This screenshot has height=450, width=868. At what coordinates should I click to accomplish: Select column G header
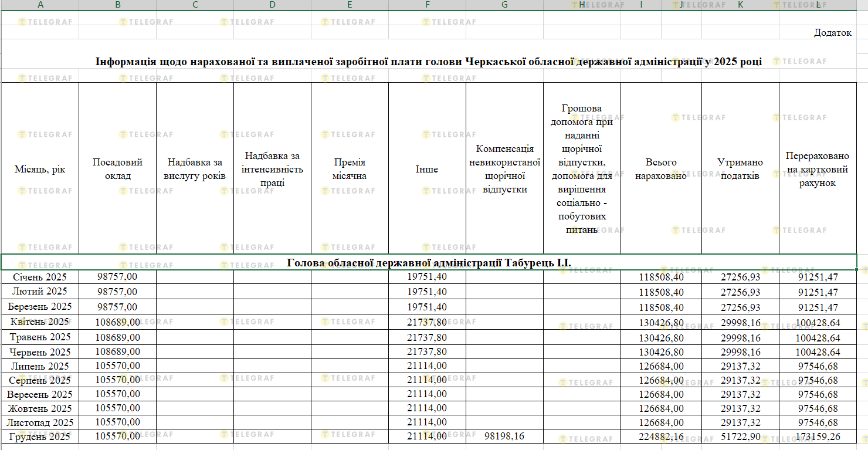[x=504, y=5]
